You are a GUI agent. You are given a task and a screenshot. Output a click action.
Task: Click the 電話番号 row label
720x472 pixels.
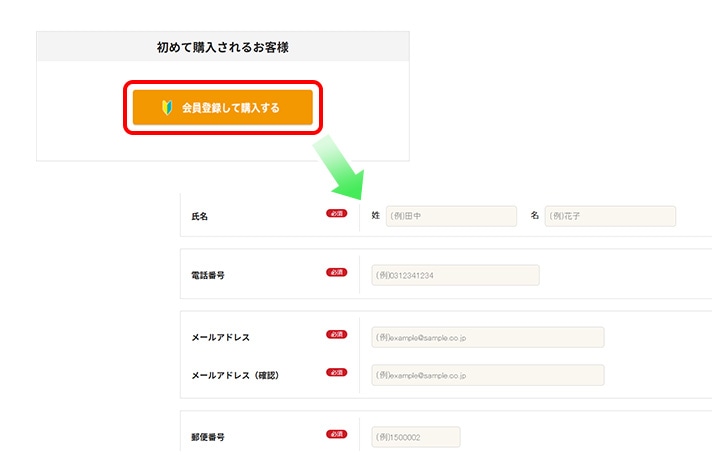click(x=207, y=275)
